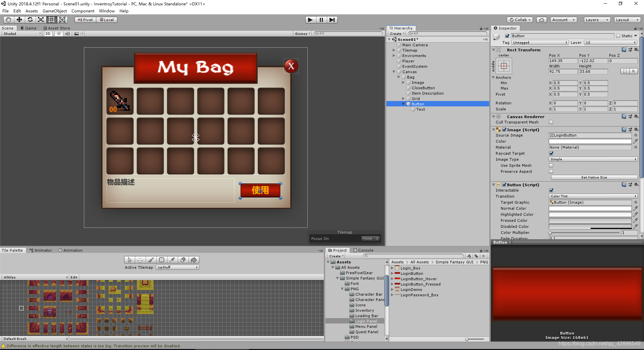Open the Account dropdown button
Screen dimensions: 644x350
(563, 19)
